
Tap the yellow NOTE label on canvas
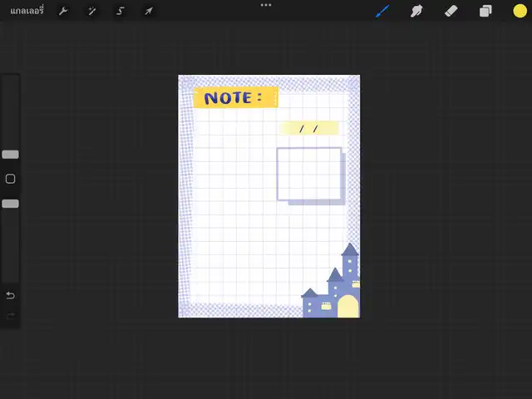(x=234, y=97)
